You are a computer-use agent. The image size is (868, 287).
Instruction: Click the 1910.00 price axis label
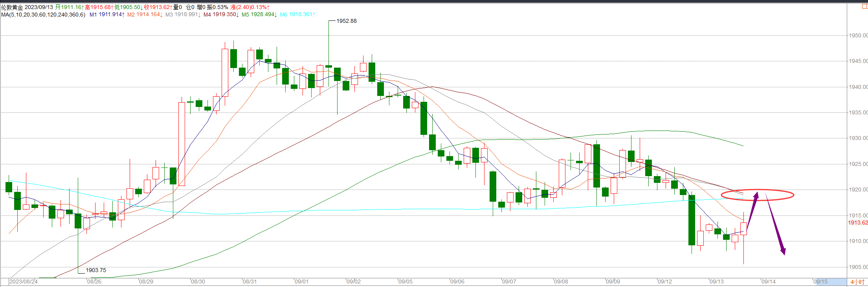pos(858,241)
